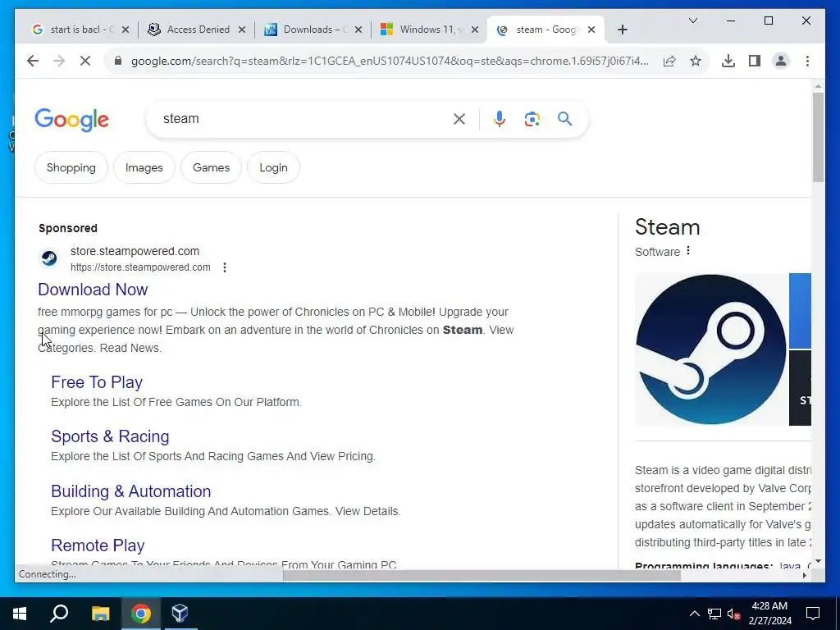Click the vertical scrollbar thumb
Viewport: 840px width, 630px height.
pyautogui.click(x=818, y=137)
